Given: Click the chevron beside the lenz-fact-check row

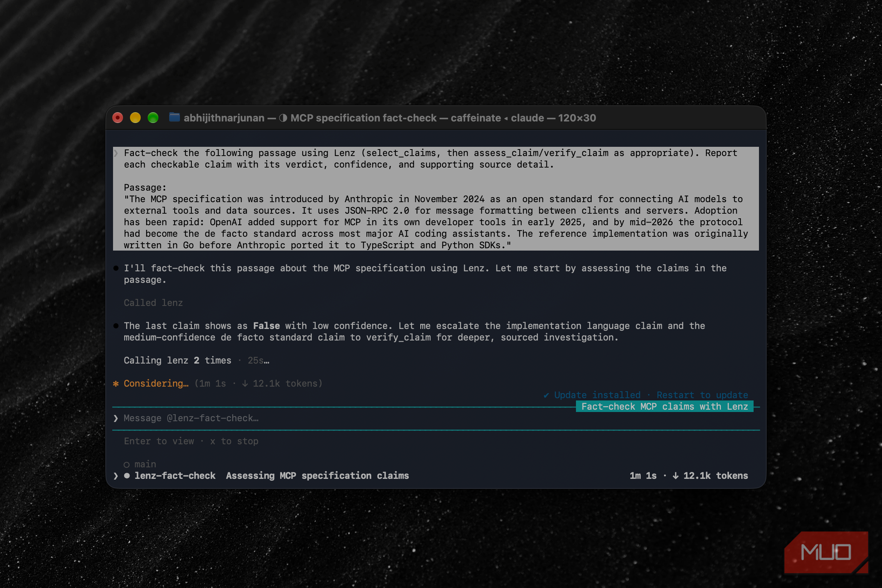Looking at the screenshot, I should [116, 476].
